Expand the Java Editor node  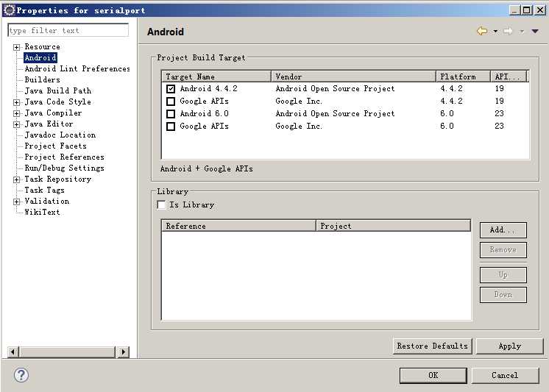[x=16, y=124]
